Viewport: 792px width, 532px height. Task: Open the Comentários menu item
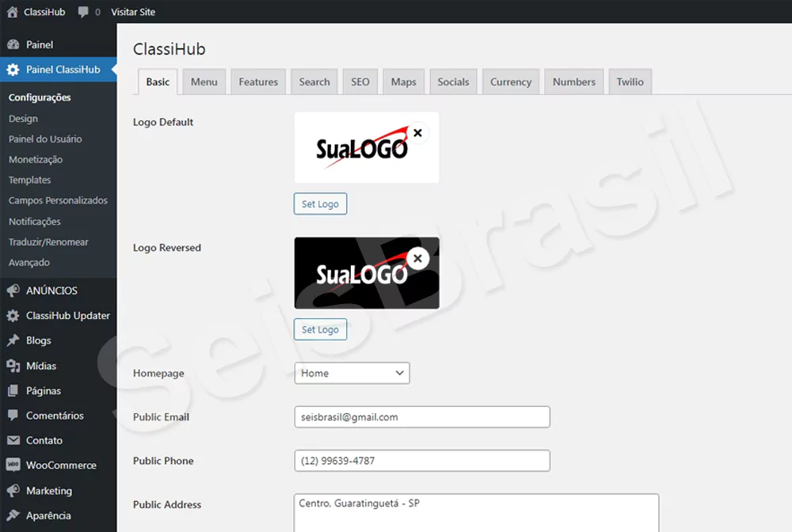tap(55, 416)
